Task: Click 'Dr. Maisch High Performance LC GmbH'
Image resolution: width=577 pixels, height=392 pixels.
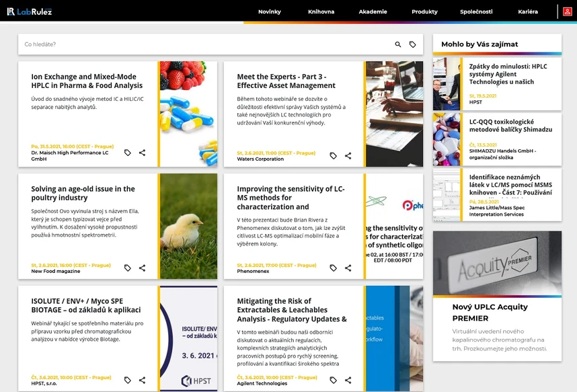Action: [x=69, y=156]
